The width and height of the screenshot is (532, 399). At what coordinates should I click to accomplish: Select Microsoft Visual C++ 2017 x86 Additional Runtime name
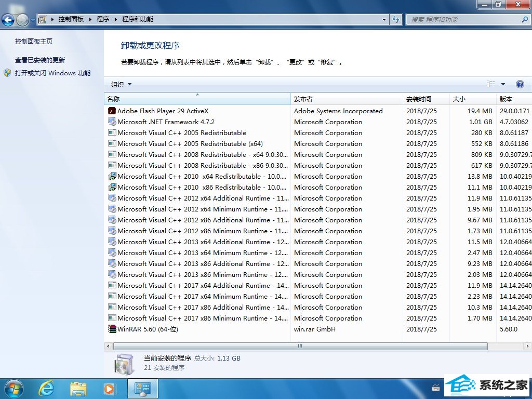tap(203, 308)
